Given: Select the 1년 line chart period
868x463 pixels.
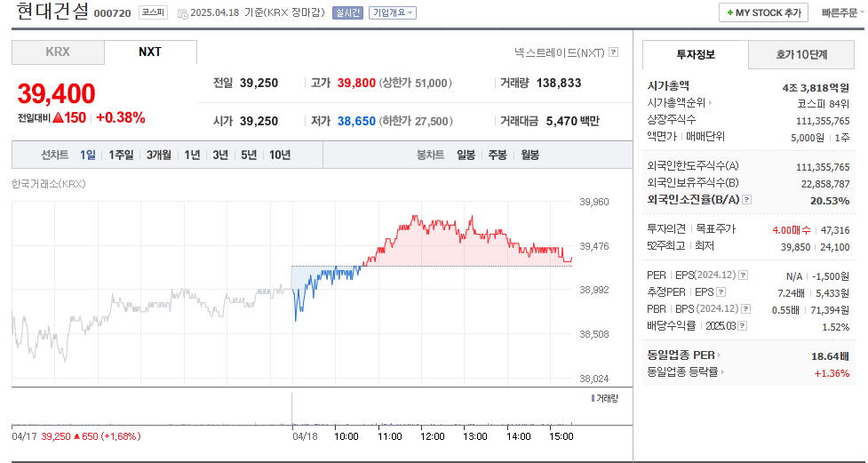Looking at the screenshot, I should [x=192, y=155].
